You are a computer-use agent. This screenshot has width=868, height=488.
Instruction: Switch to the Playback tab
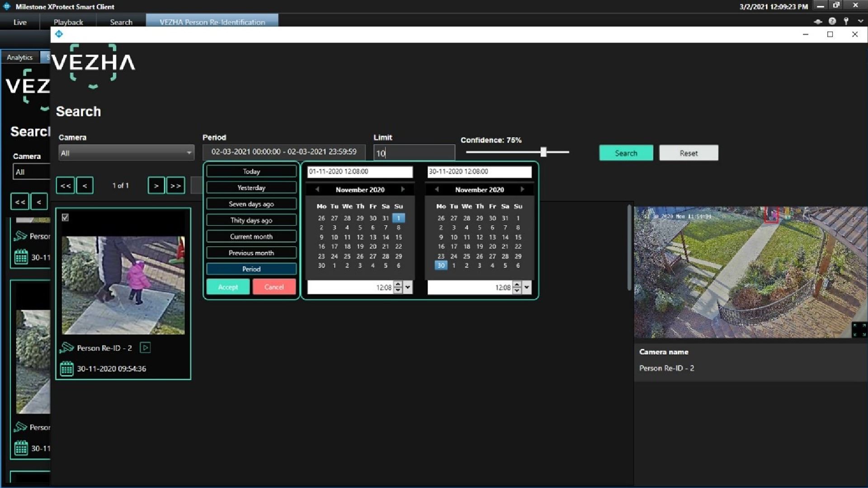(x=68, y=22)
